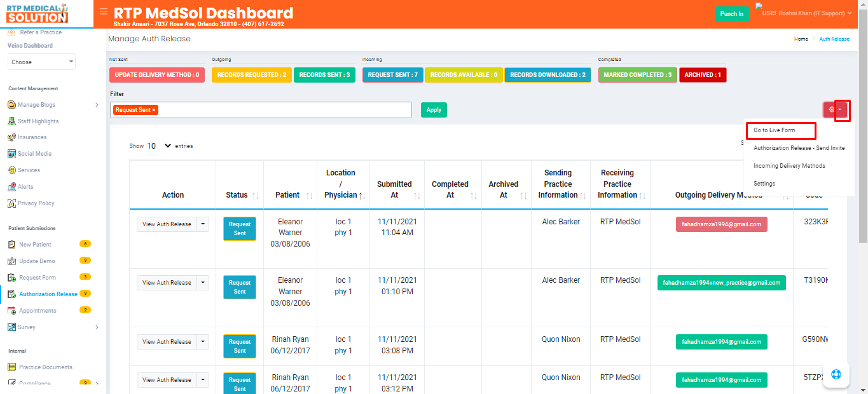This screenshot has height=394, width=868.
Task: Click the New Patient icon
Action: click(x=11, y=245)
